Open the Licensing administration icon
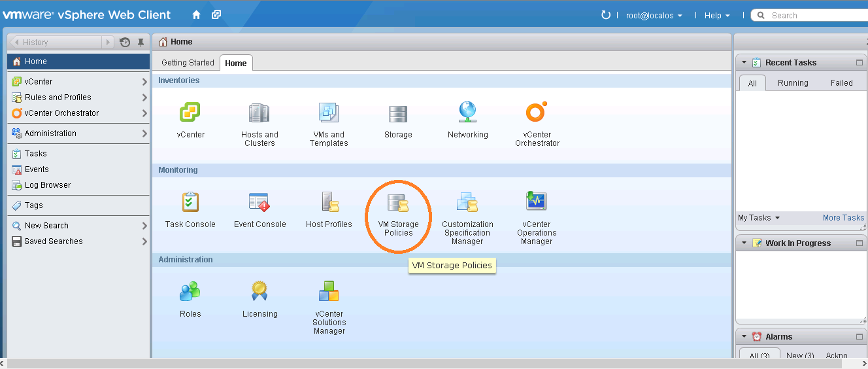This screenshot has height=369, width=868. click(x=259, y=291)
